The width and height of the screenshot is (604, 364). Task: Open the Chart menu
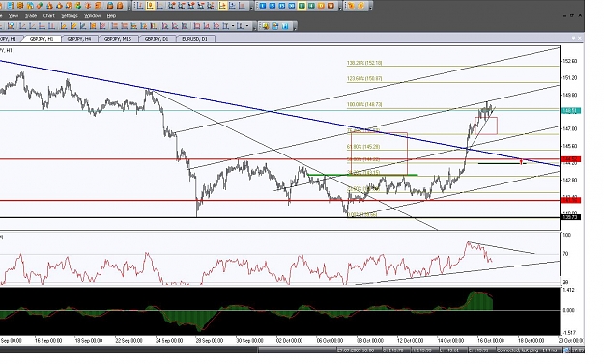pyautogui.click(x=49, y=15)
